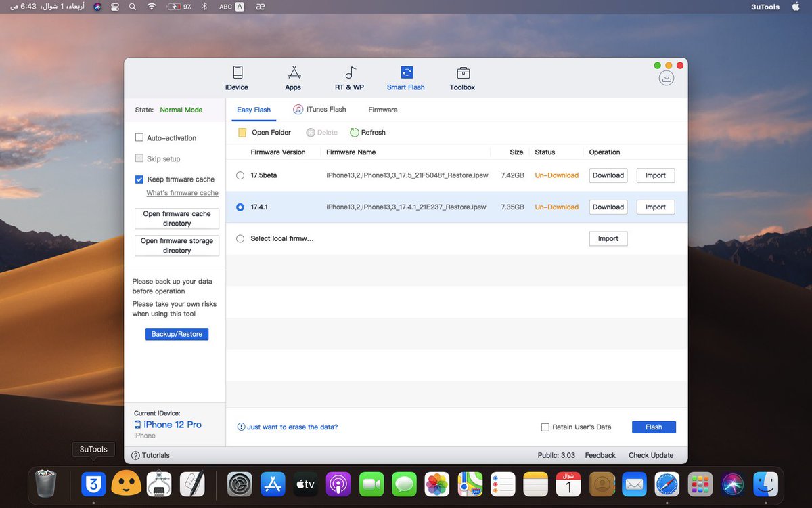Choose Select local firmware radio option
812x508 pixels.
point(240,238)
